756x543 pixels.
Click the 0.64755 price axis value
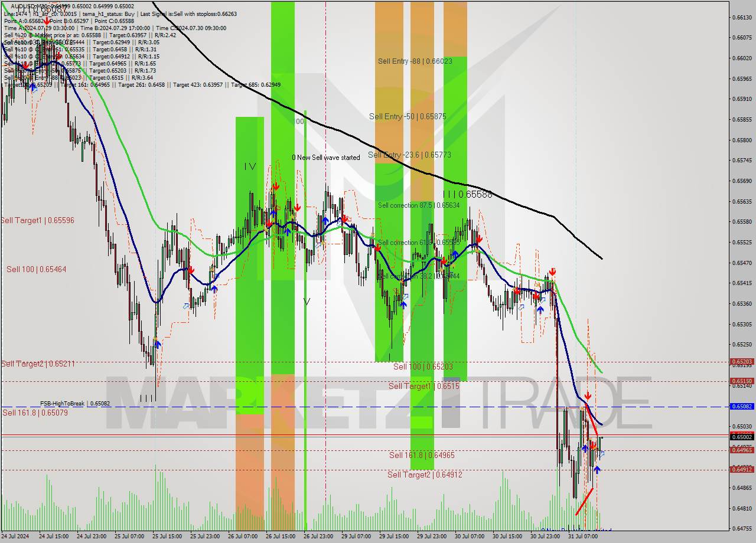coord(742,529)
